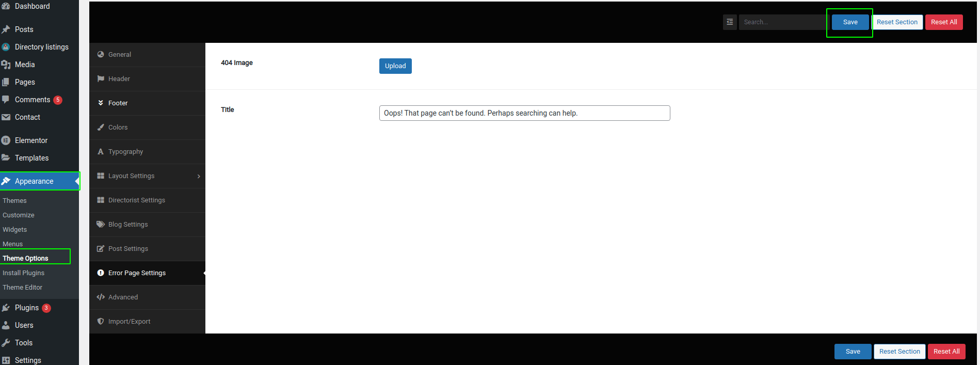The width and height of the screenshot is (980, 365).
Task: Open the Footer options section
Action: 118,103
